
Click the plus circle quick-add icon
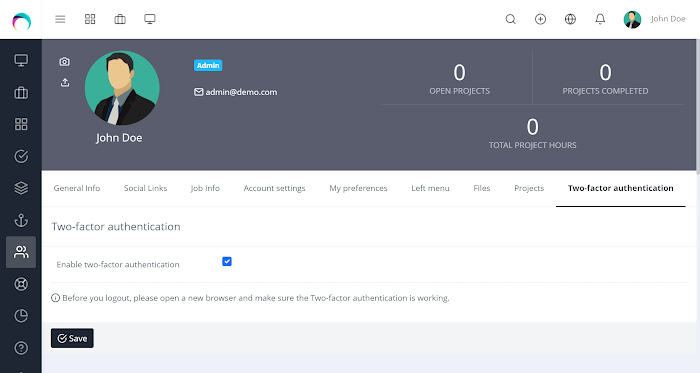point(541,19)
